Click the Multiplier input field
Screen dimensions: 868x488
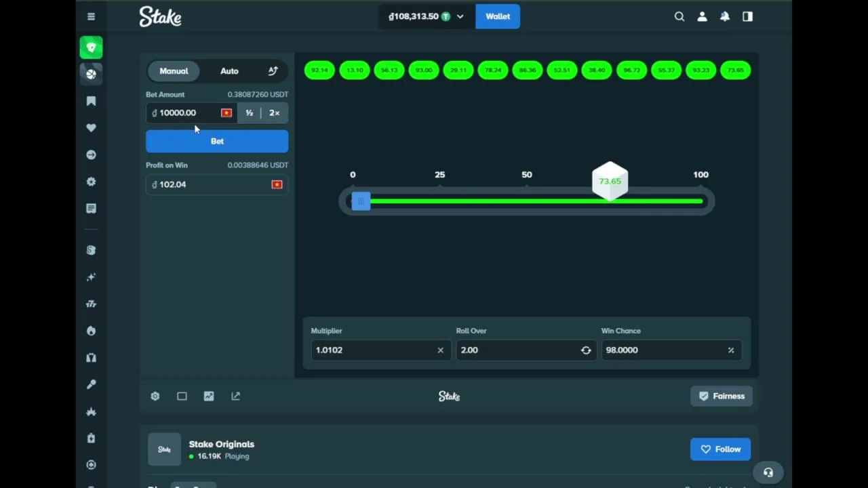(380, 350)
